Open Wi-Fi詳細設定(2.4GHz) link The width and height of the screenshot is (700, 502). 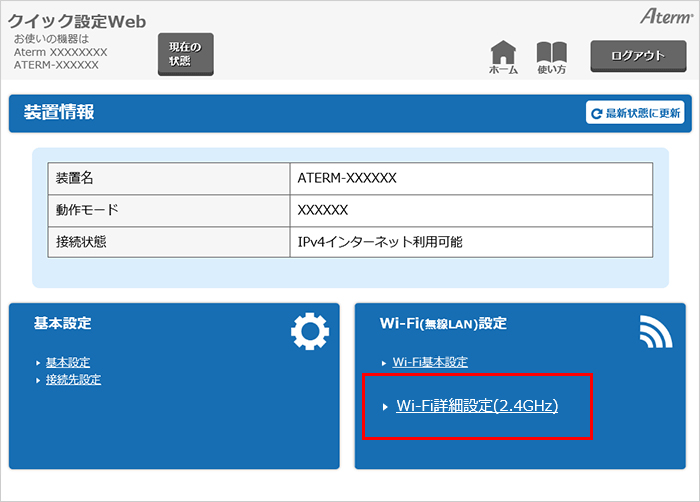click(477, 406)
